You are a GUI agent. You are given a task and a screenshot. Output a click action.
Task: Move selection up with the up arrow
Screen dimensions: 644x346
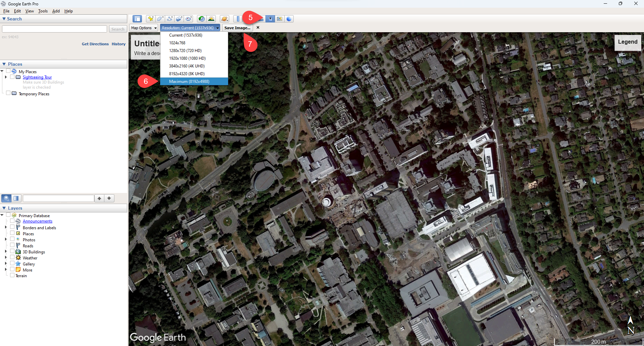pyautogui.click(x=99, y=198)
